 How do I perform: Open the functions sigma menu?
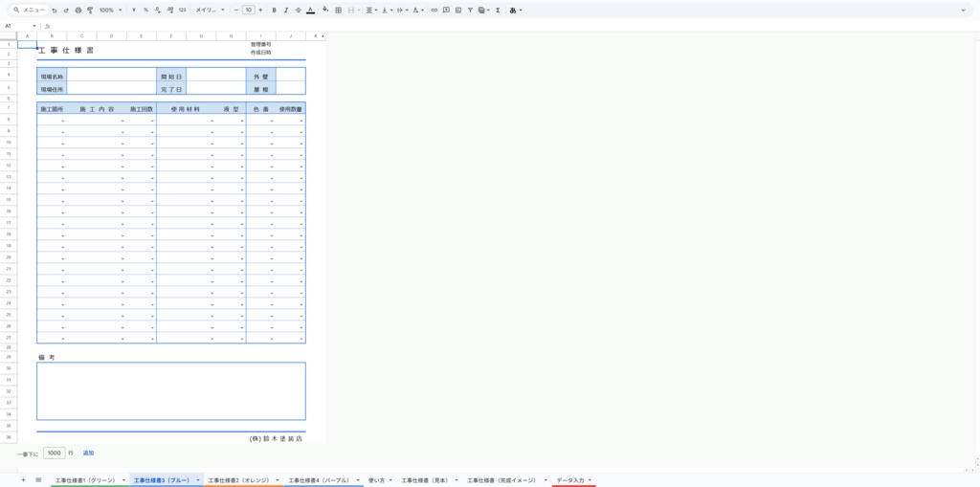tap(498, 10)
